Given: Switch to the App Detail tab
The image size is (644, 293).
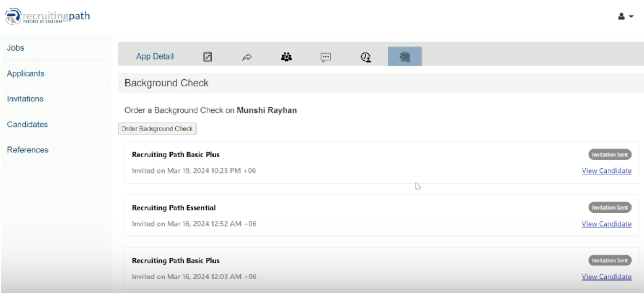Looking at the screenshot, I should pos(155,56).
